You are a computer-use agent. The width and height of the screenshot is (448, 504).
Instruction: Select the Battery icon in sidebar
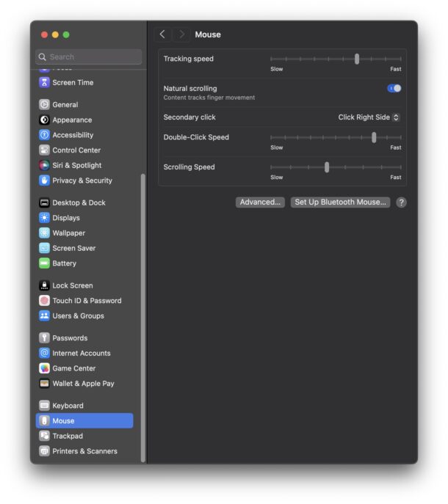pyautogui.click(x=44, y=263)
